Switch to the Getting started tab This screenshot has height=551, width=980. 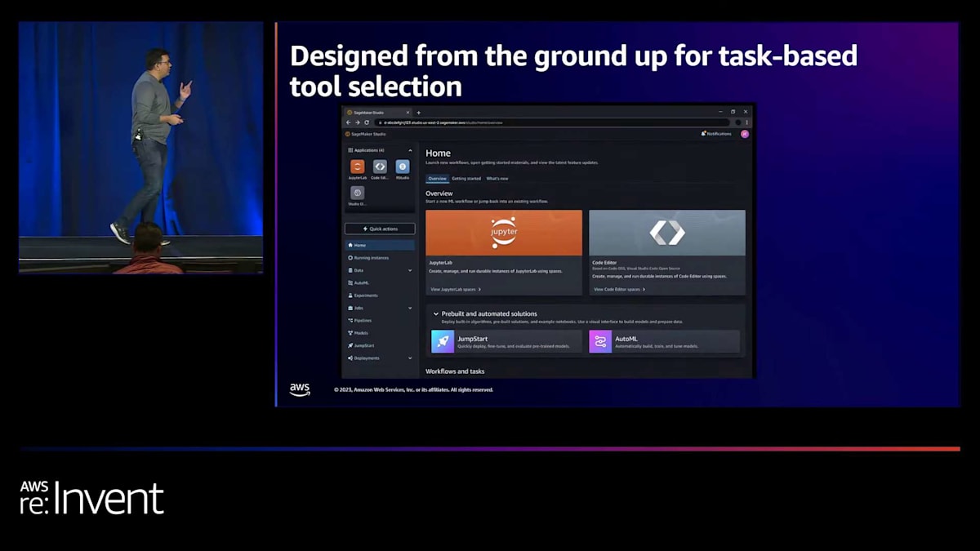coord(466,179)
